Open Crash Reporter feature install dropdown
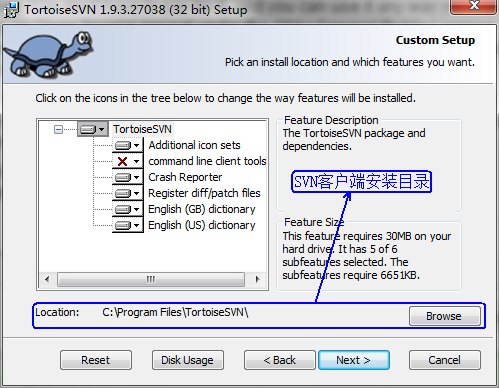Image resolution: width=499 pixels, height=388 pixels. point(128,177)
